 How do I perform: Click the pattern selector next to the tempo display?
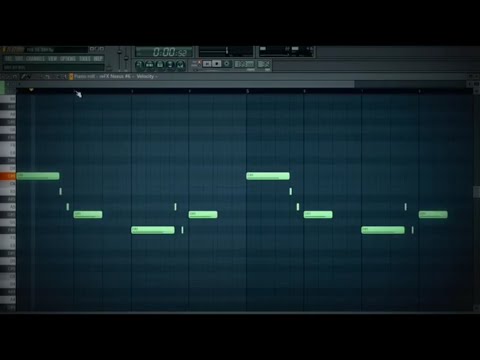click(x=264, y=64)
